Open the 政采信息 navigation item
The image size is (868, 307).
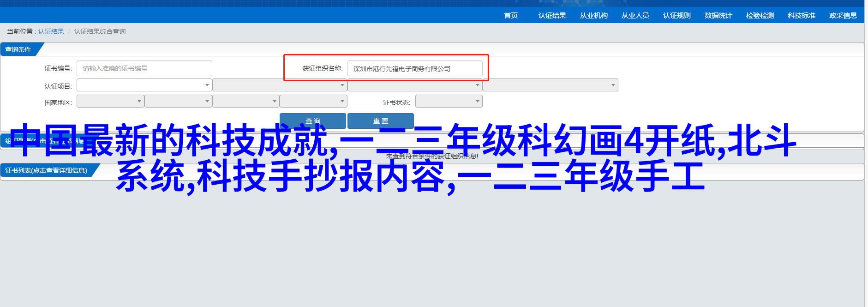843,16
